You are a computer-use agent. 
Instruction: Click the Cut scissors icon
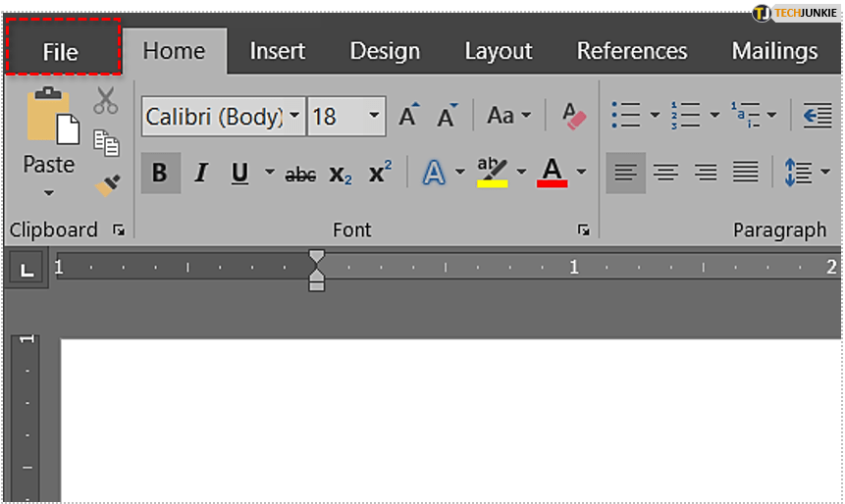click(x=105, y=100)
